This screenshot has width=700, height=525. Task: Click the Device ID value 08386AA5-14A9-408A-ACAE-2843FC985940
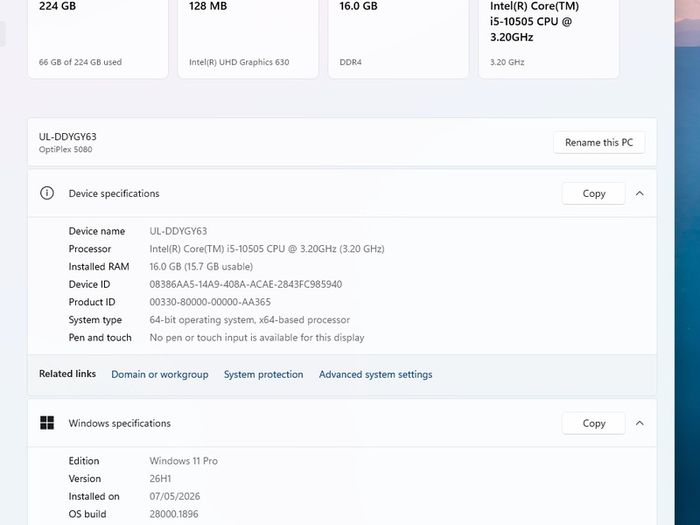[x=246, y=284]
